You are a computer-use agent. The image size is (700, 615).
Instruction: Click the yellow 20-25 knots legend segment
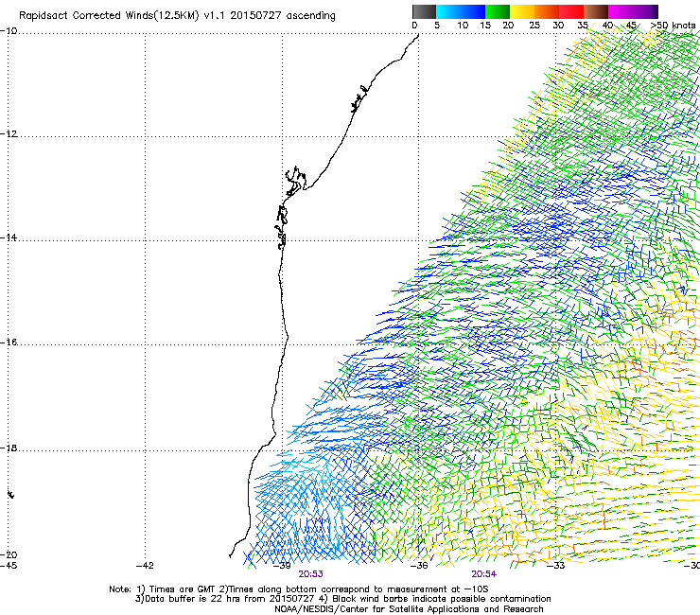coord(522,11)
